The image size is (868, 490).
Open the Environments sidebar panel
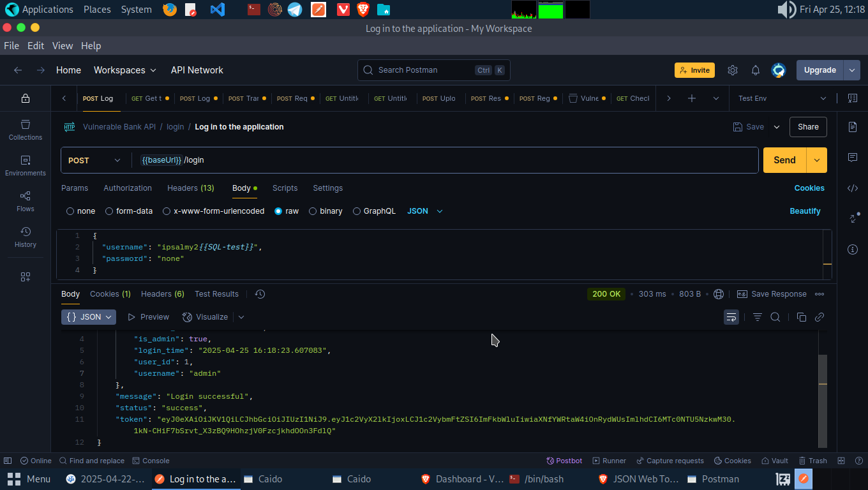pos(26,165)
